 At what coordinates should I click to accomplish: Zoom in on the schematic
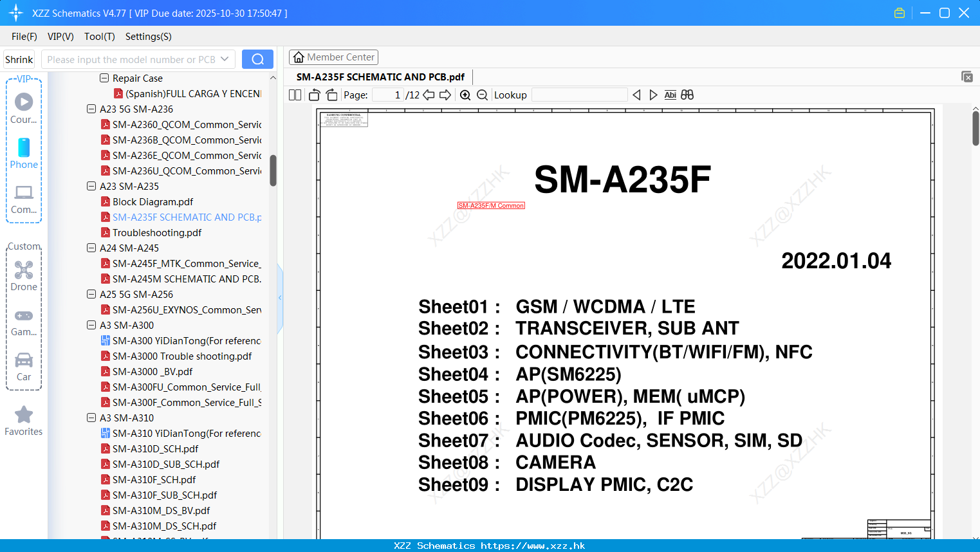(465, 95)
